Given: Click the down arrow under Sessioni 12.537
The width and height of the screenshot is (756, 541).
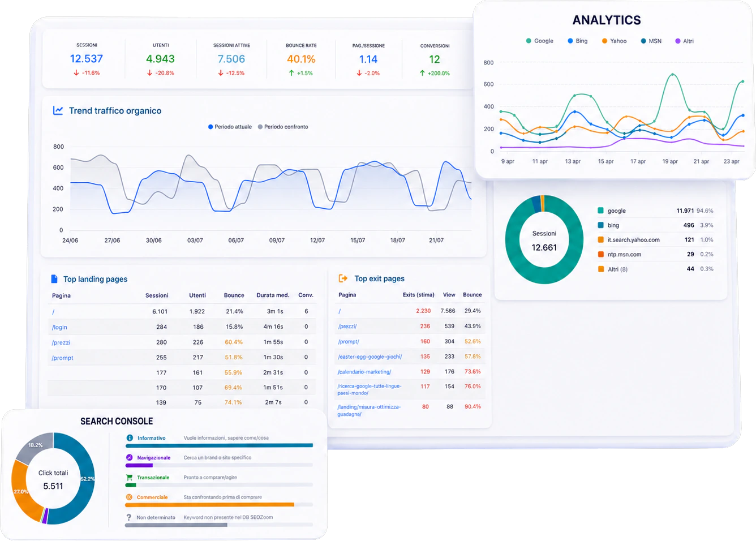Looking at the screenshot, I should coord(76,73).
